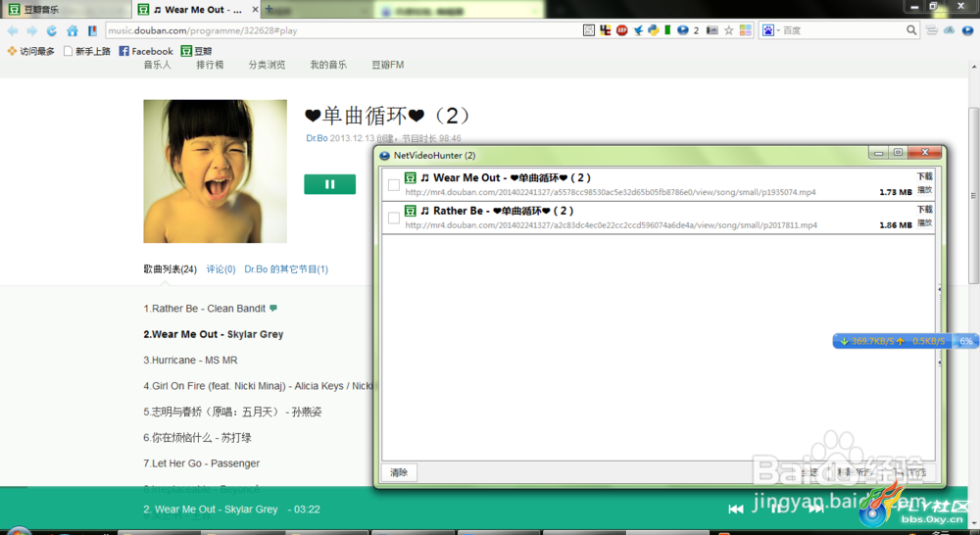Click the camera screenshot icon in address bar
Screen dimensions: 980x535
click(x=711, y=30)
